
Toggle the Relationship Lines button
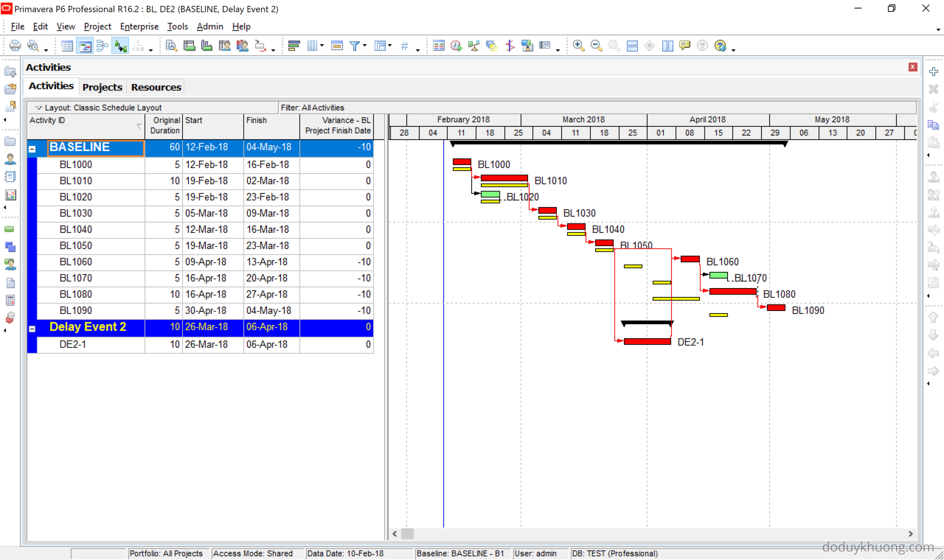click(120, 46)
